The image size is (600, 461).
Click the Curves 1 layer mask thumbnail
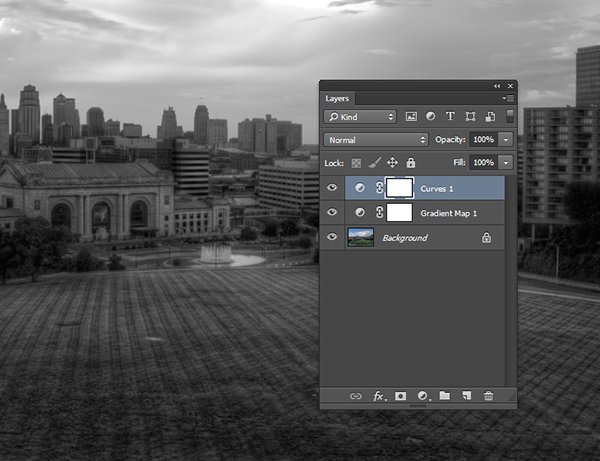[399, 187]
